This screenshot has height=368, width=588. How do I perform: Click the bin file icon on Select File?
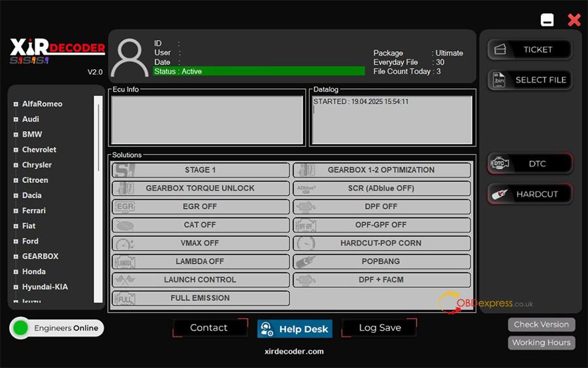point(499,80)
